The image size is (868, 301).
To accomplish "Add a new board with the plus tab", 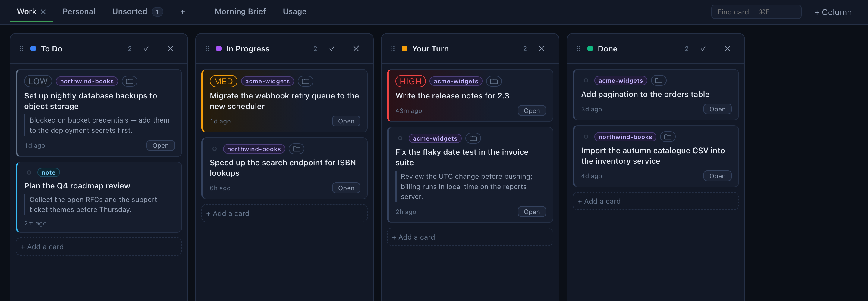I will coord(182,12).
